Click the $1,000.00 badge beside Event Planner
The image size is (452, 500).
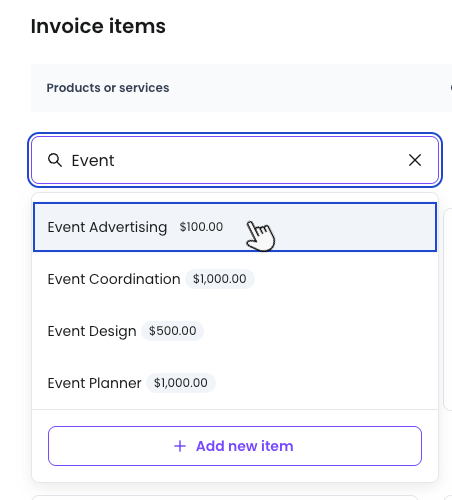click(181, 383)
